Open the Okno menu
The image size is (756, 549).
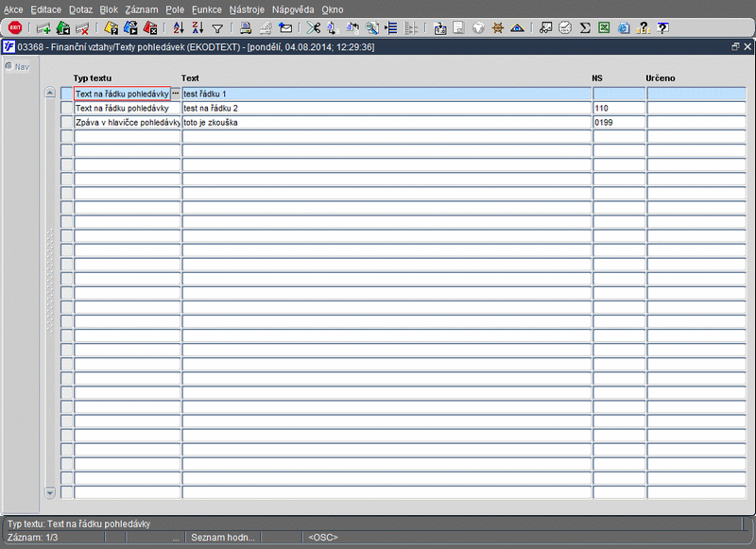[333, 9]
